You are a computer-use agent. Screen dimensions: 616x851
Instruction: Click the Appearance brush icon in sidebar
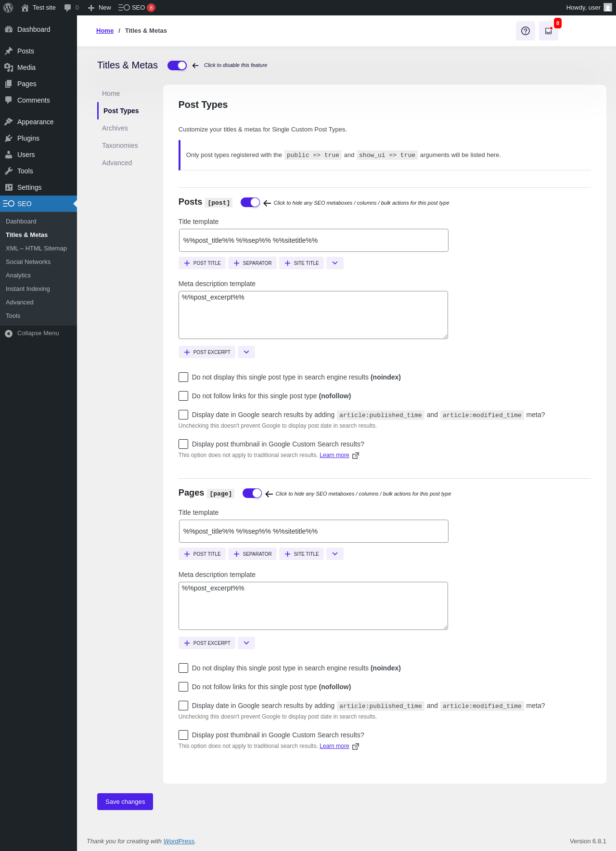[9, 122]
